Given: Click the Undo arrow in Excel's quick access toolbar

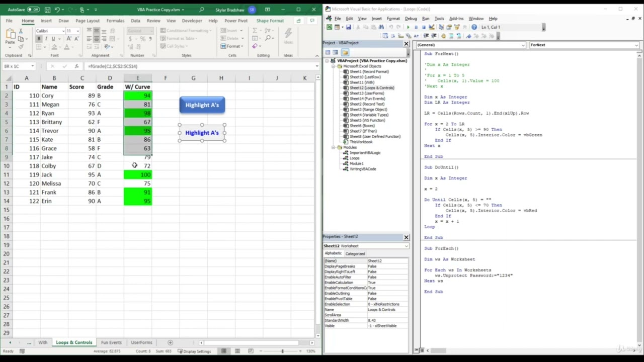Looking at the screenshot, I should (x=57, y=10).
